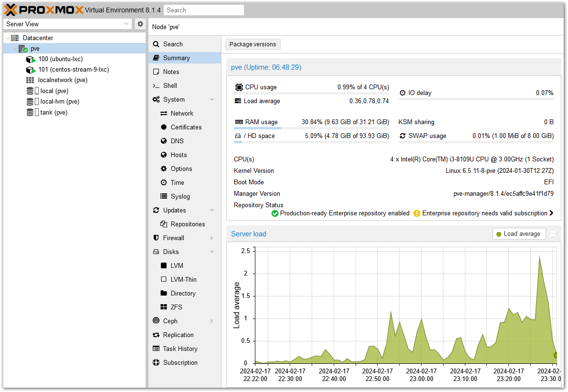Collapse the Datacenter tree node
568x392 pixels.
pos(8,38)
